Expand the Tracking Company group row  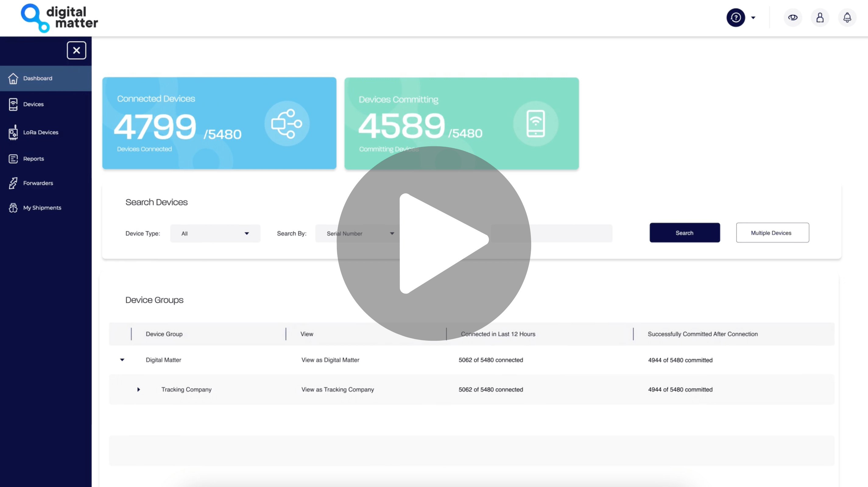click(x=139, y=389)
